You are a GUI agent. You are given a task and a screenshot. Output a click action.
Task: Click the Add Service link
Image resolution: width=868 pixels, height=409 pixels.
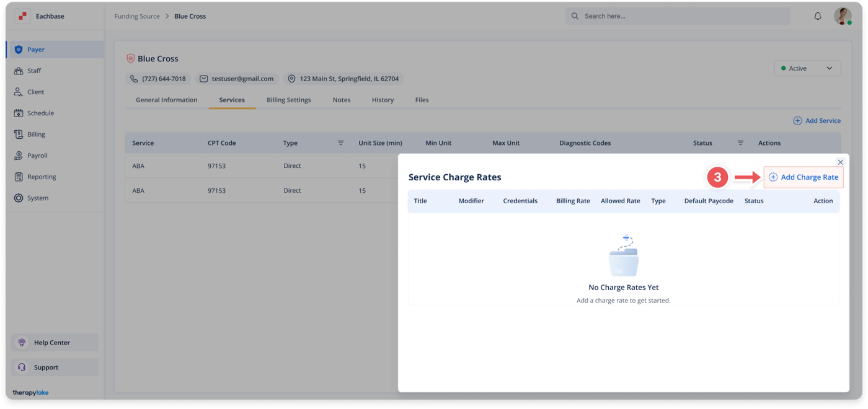(x=817, y=121)
